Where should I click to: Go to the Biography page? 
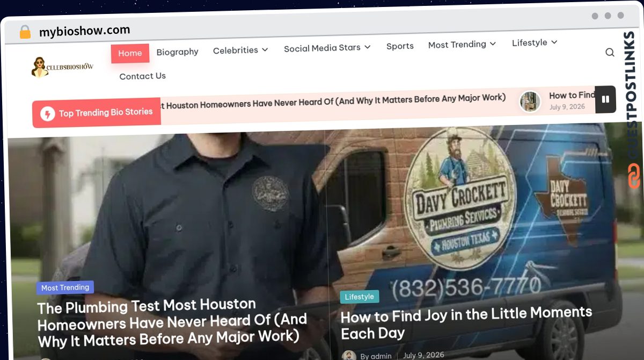click(177, 52)
